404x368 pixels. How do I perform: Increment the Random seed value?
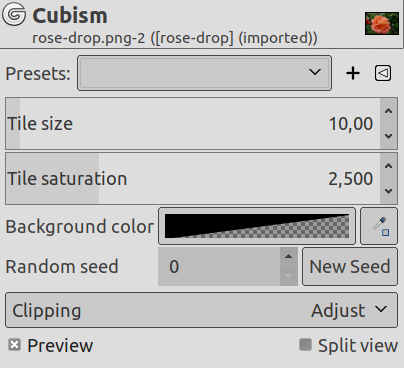coord(289,256)
